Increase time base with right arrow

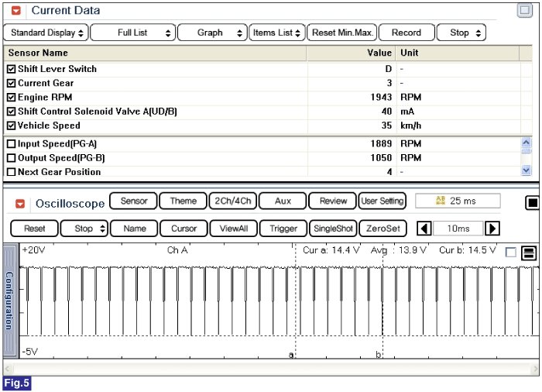pos(492,229)
